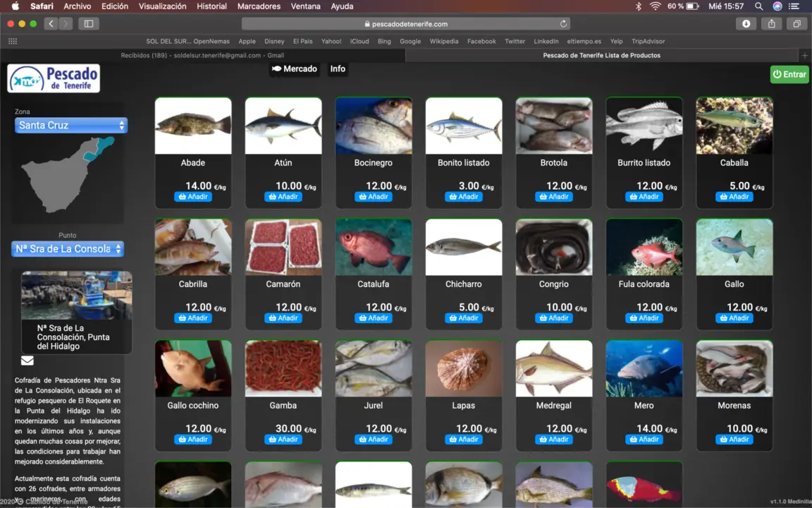Image resolution: width=812 pixels, height=508 pixels.
Task: Click the Safari share icon
Action: [x=772, y=24]
